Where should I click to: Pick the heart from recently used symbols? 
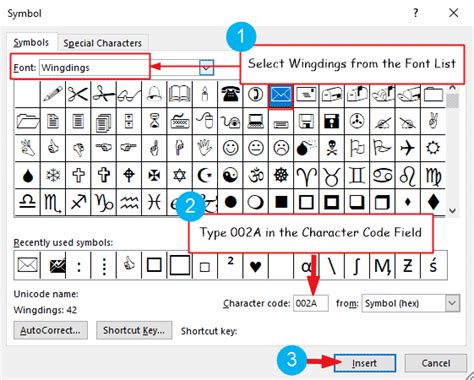pyautogui.click(x=255, y=266)
